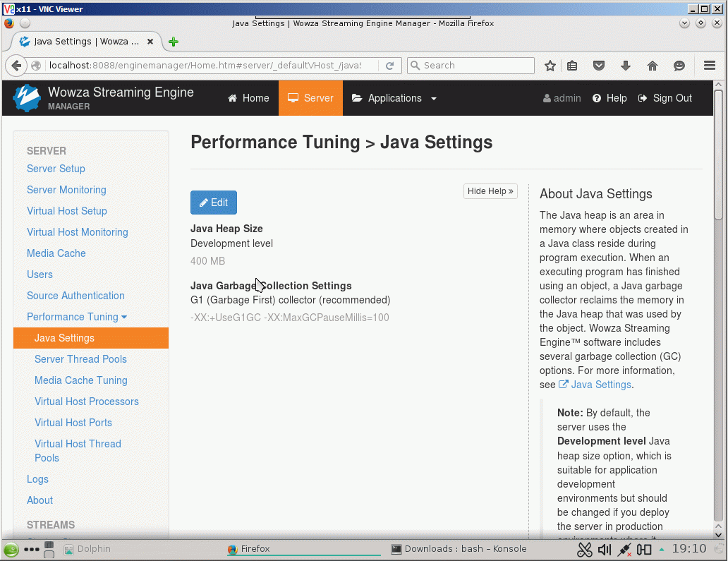Open Firefox hamburger menu
The height and width of the screenshot is (561, 728).
click(x=710, y=66)
